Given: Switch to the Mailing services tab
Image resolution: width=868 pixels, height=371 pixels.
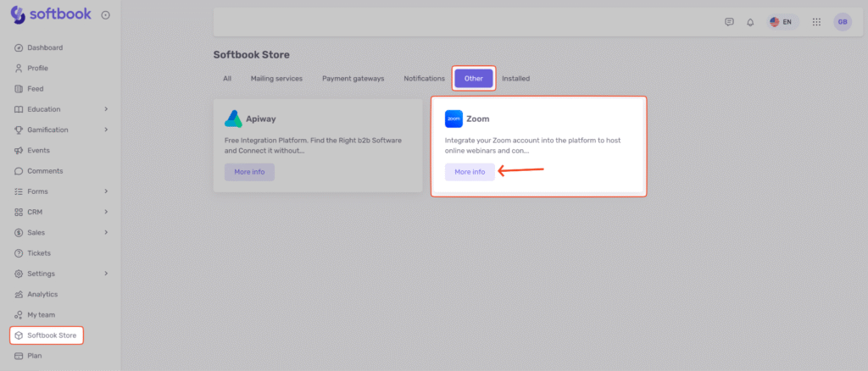Looking at the screenshot, I should [276, 79].
